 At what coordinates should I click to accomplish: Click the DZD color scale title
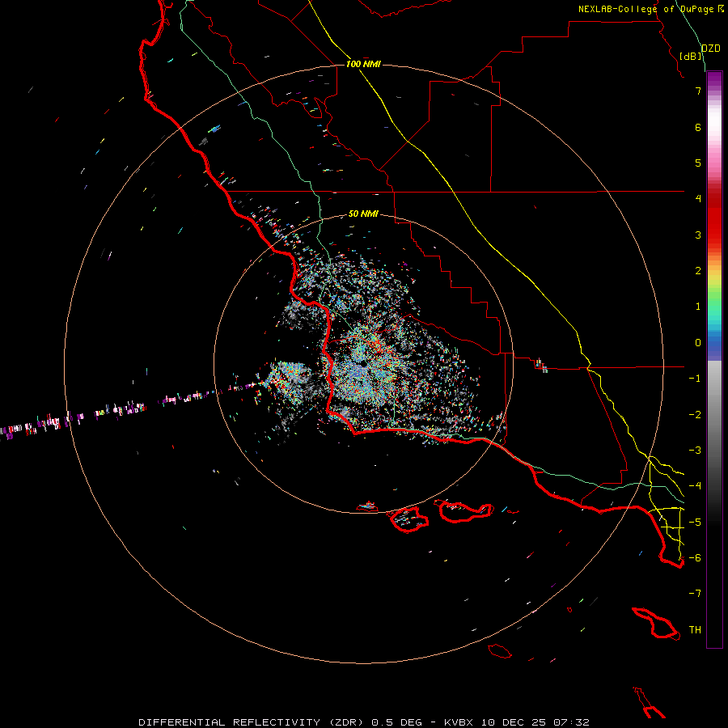pyautogui.click(x=711, y=49)
